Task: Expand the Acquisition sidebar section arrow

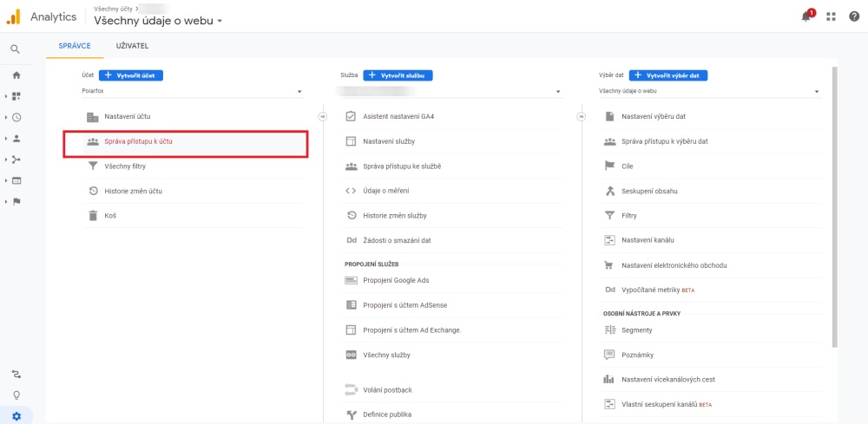Action: point(5,160)
